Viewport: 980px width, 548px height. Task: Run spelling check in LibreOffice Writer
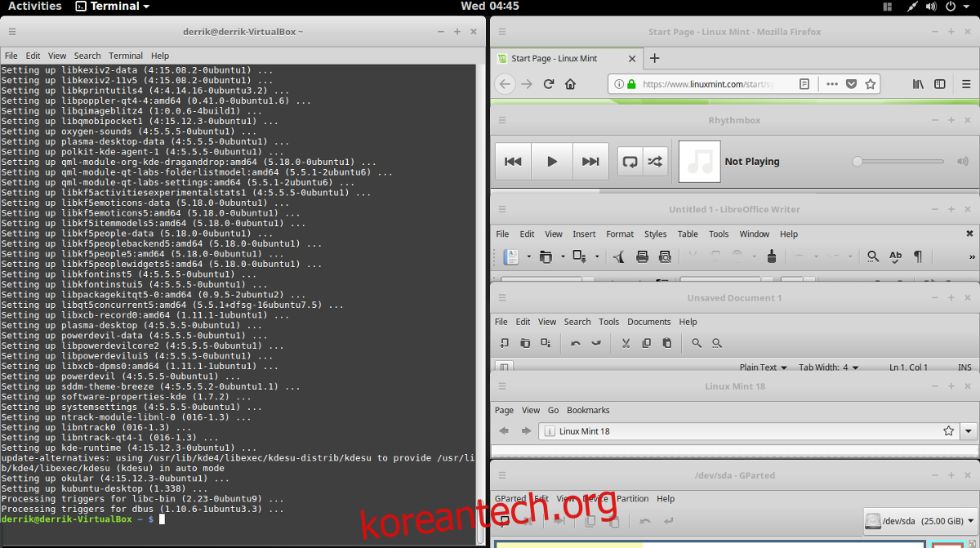coord(895,256)
